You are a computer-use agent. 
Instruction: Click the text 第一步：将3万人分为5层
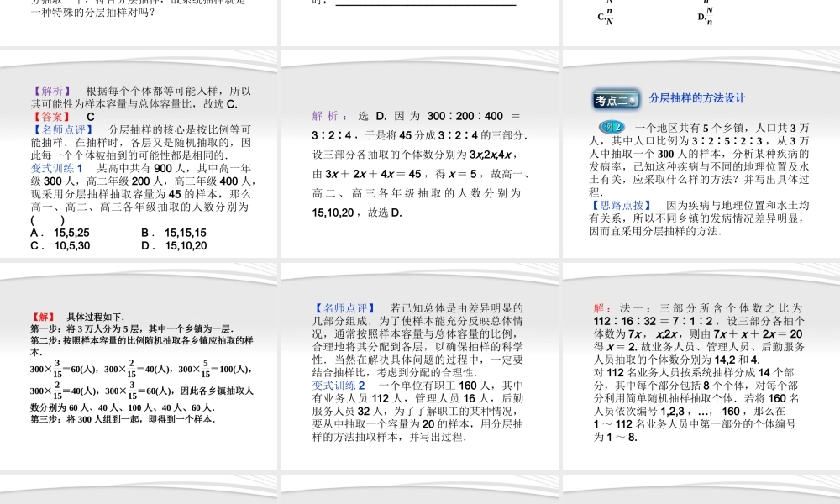click(x=131, y=328)
